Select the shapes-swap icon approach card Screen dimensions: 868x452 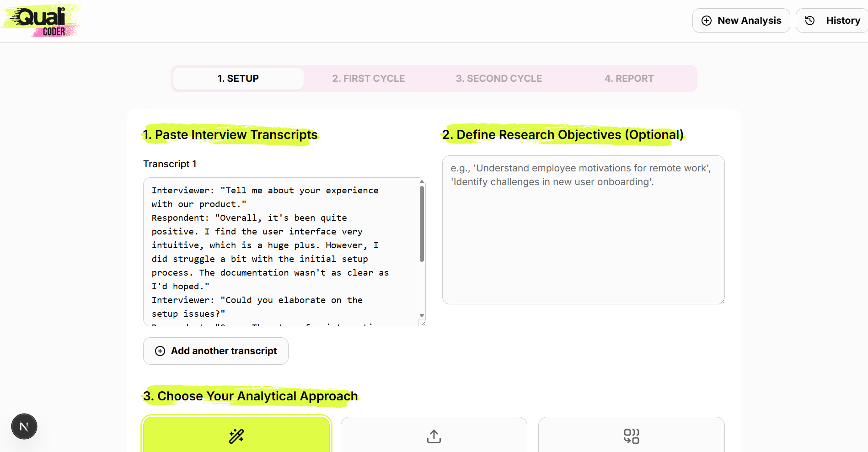[631, 435]
